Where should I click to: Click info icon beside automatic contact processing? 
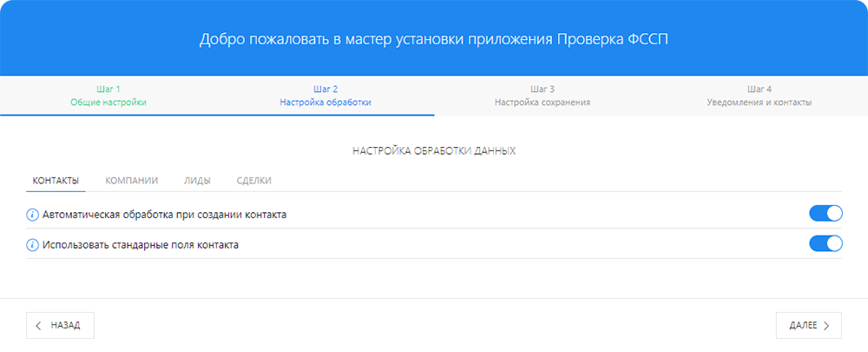(33, 214)
